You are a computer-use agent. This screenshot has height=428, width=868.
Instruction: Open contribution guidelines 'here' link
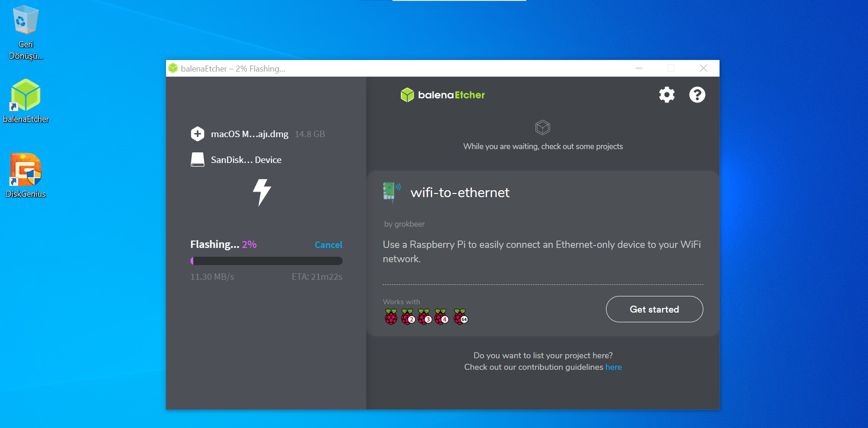[x=613, y=367]
